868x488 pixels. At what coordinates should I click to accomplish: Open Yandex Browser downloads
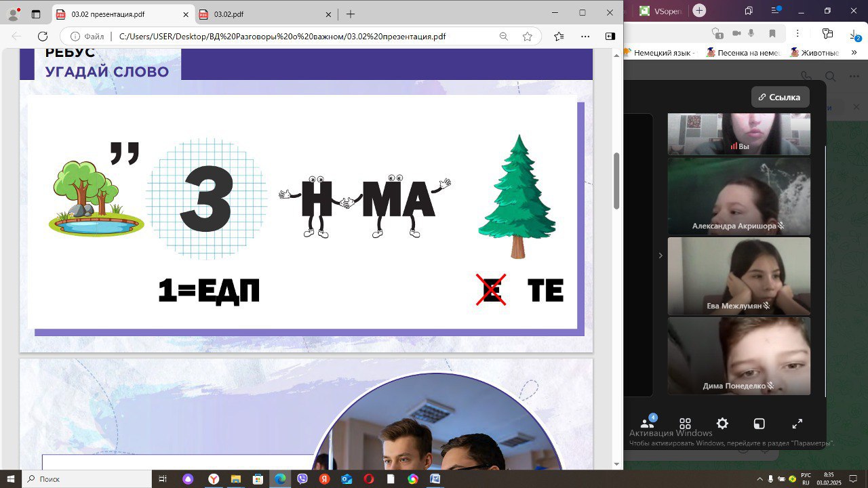click(x=855, y=34)
